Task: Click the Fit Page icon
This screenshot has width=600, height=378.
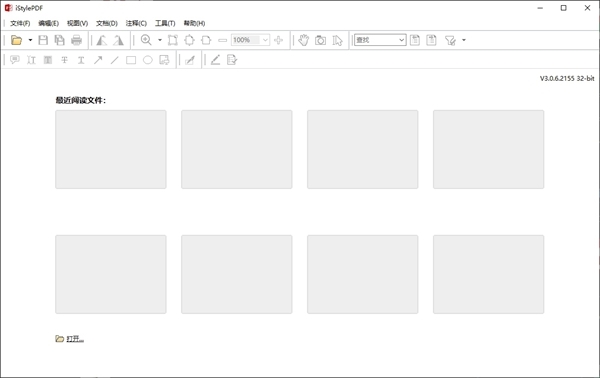Action: 189,40
